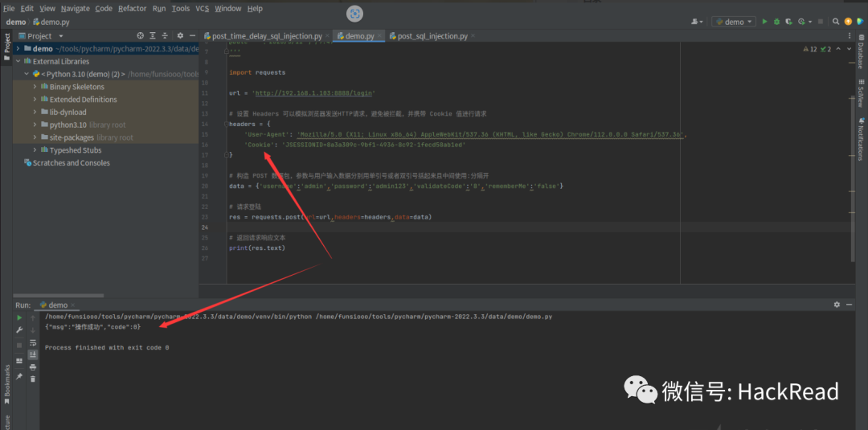Open the code-with-me user icon menu
868x430 pixels.
697,22
